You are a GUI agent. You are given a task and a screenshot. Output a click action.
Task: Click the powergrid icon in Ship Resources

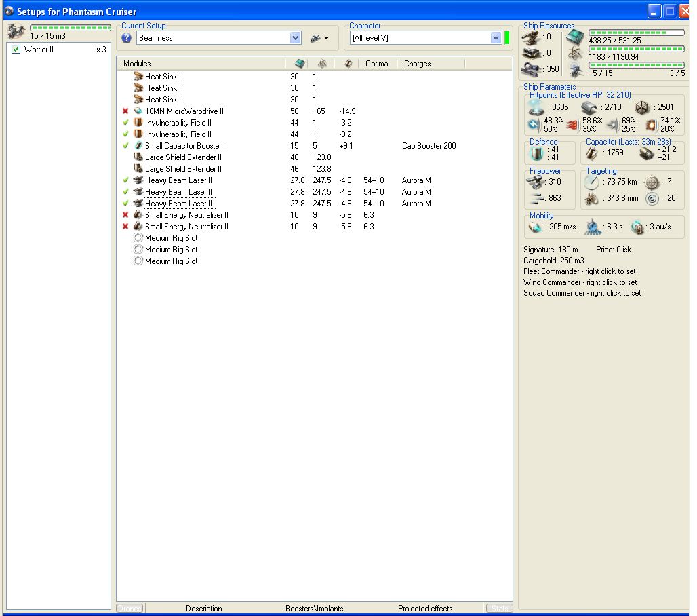[576, 54]
